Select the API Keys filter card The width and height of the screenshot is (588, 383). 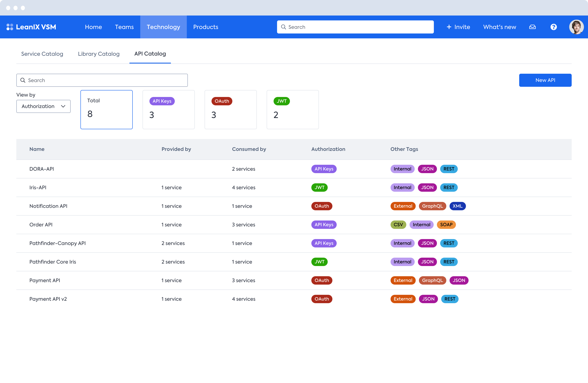pos(168,109)
